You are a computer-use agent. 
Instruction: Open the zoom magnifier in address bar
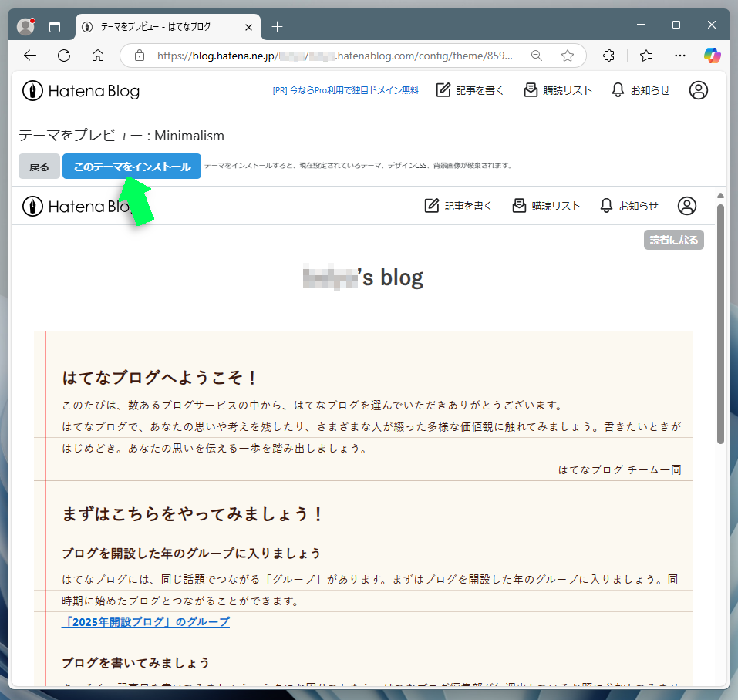[537, 56]
